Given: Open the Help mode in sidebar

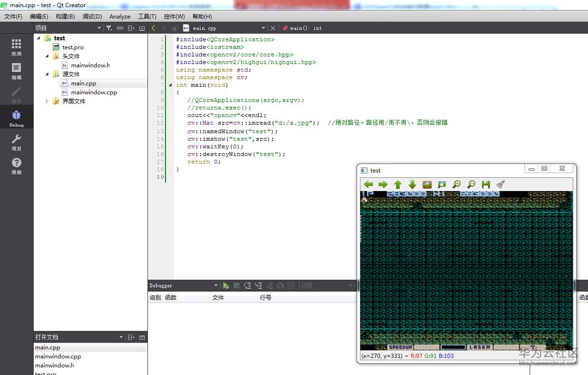Looking at the screenshot, I should [17, 166].
